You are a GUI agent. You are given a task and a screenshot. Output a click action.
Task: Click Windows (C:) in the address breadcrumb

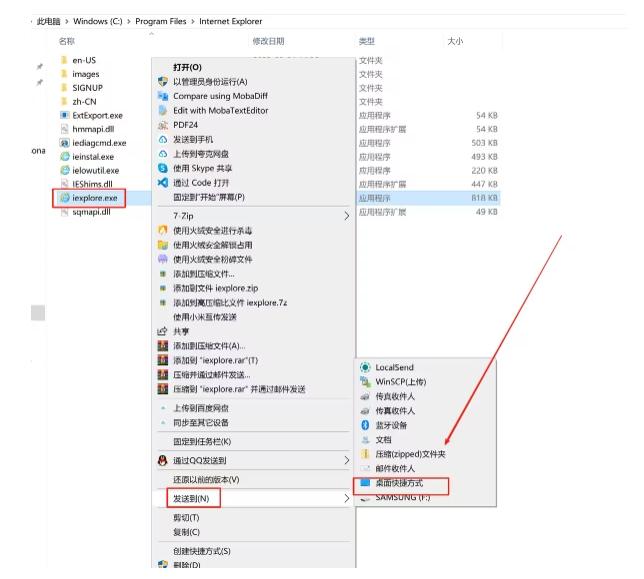tap(104, 20)
